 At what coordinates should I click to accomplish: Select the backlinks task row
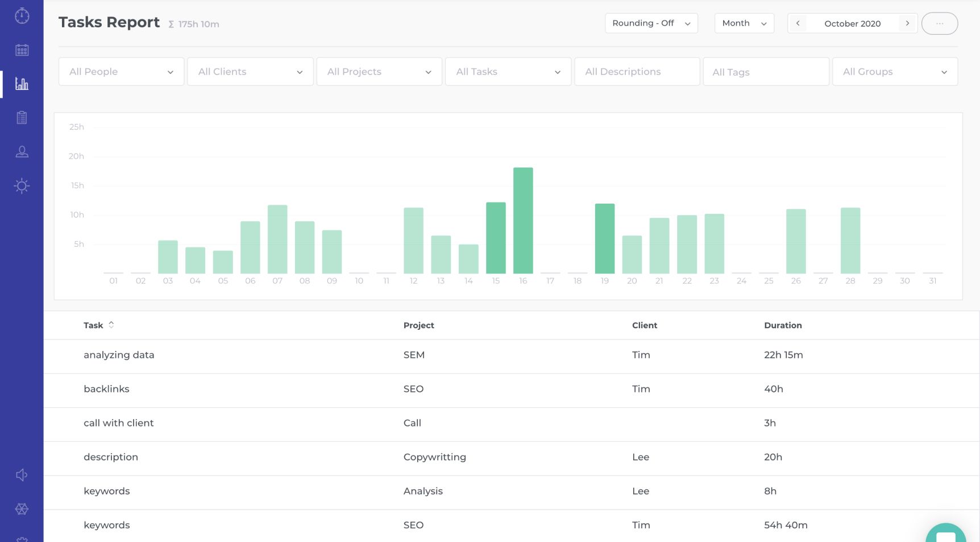point(512,390)
